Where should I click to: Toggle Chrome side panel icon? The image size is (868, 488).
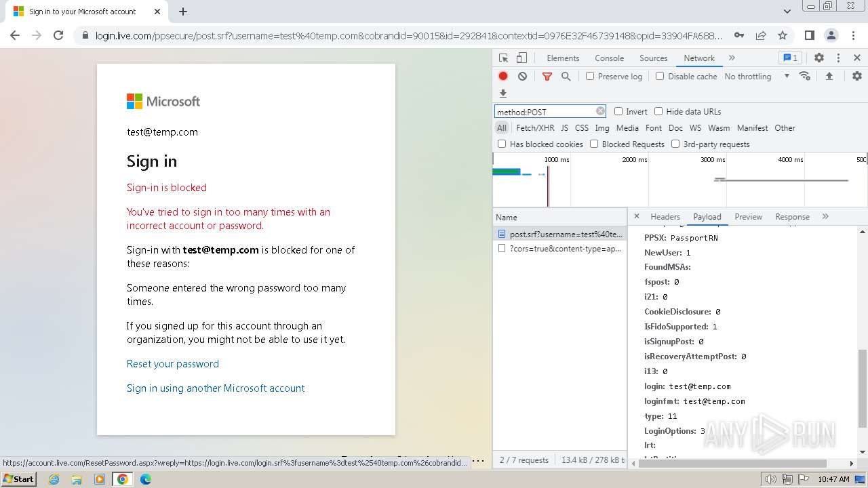tap(809, 35)
